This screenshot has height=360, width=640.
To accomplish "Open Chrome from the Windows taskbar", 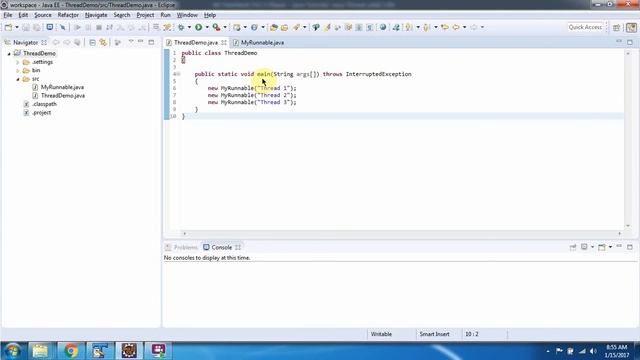I will click(70, 351).
